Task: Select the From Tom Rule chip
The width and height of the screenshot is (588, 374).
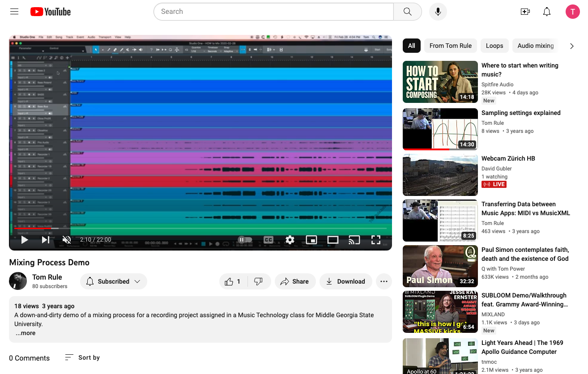Action: pyautogui.click(x=451, y=46)
